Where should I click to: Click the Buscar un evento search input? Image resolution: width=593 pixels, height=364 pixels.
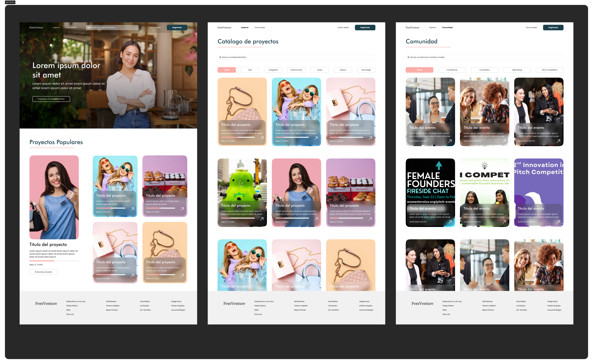click(x=484, y=57)
